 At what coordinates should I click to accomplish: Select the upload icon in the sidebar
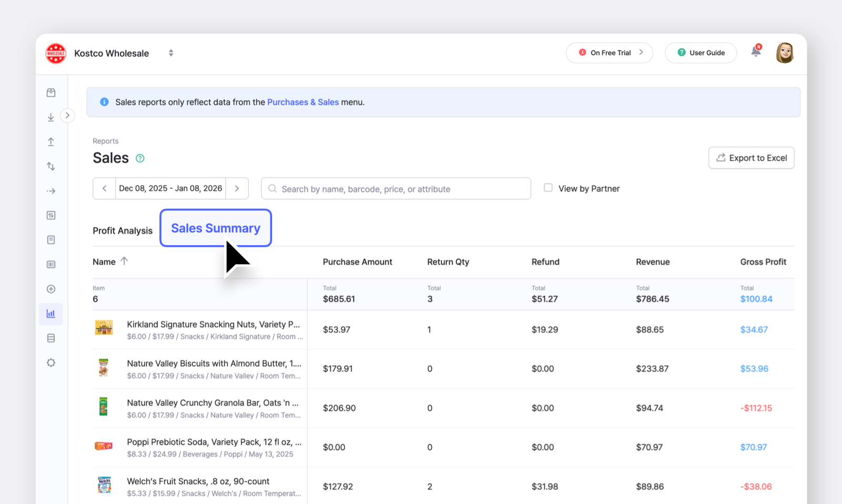click(51, 142)
